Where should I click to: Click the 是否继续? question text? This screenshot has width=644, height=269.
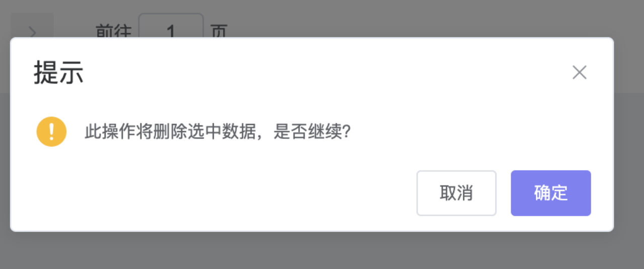[312, 132]
